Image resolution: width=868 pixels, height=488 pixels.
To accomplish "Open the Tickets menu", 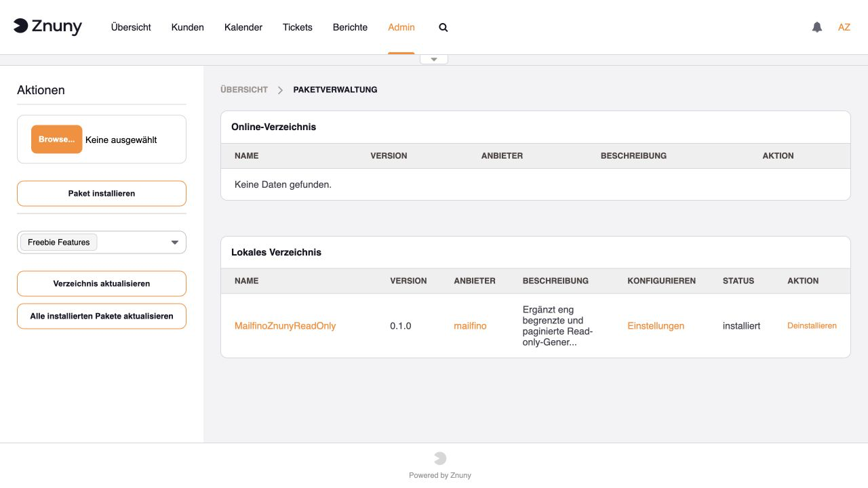I will pos(298,27).
